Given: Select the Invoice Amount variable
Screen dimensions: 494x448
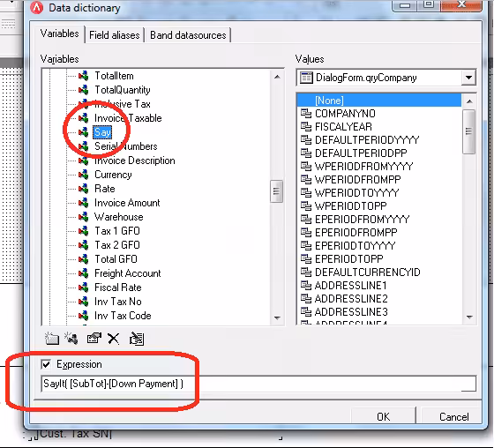Looking at the screenshot, I should pyautogui.click(x=127, y=203).
